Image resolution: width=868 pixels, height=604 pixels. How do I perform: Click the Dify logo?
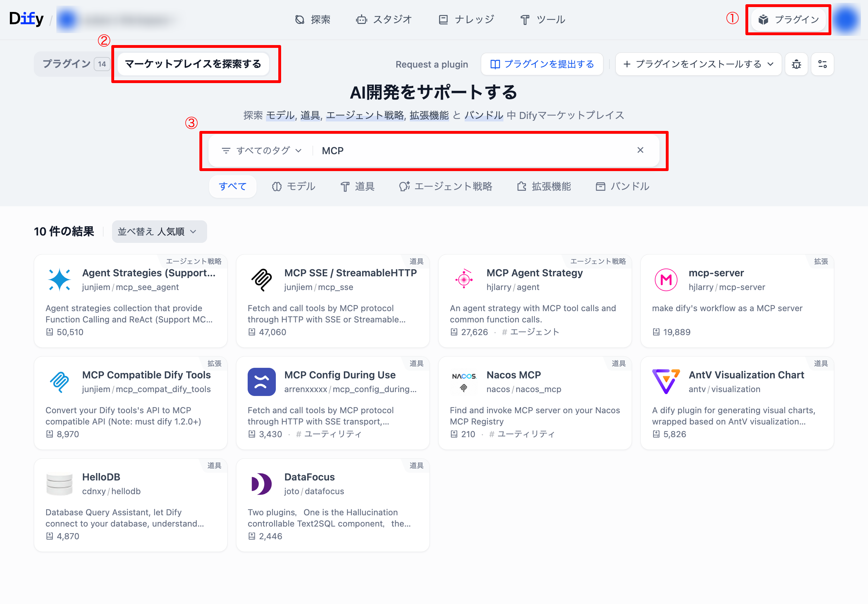(26, 19)
